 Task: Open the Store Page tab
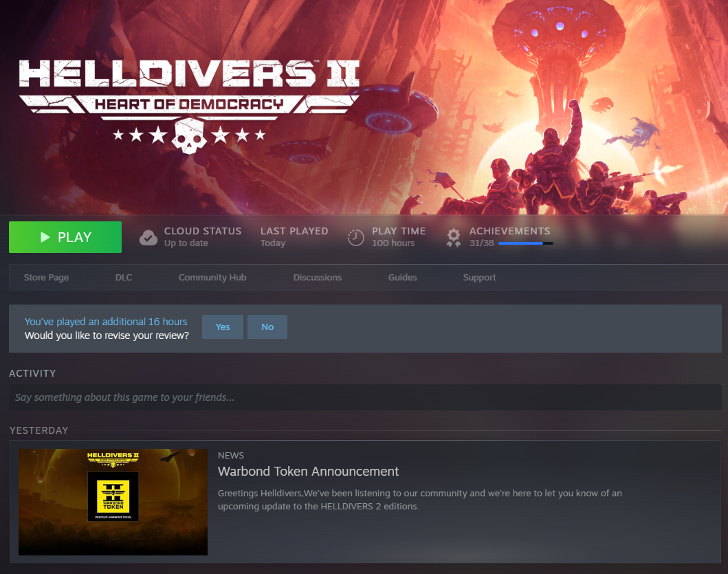(x=47, y=277)
